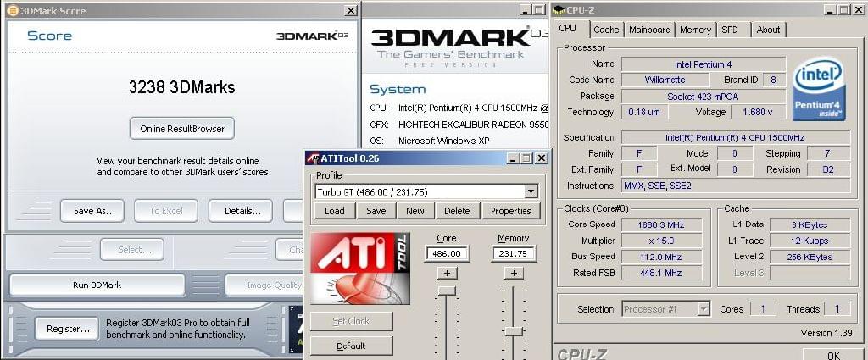The image size is (868, 360).
Task: Click New profile in ATITool
Action: pyautogui.click(x=415, y=211)
